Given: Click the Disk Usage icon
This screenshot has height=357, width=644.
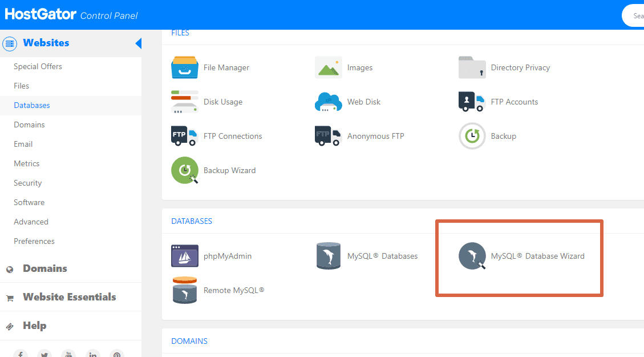Looking at the screenshot, I should click(x=185, y=102).
